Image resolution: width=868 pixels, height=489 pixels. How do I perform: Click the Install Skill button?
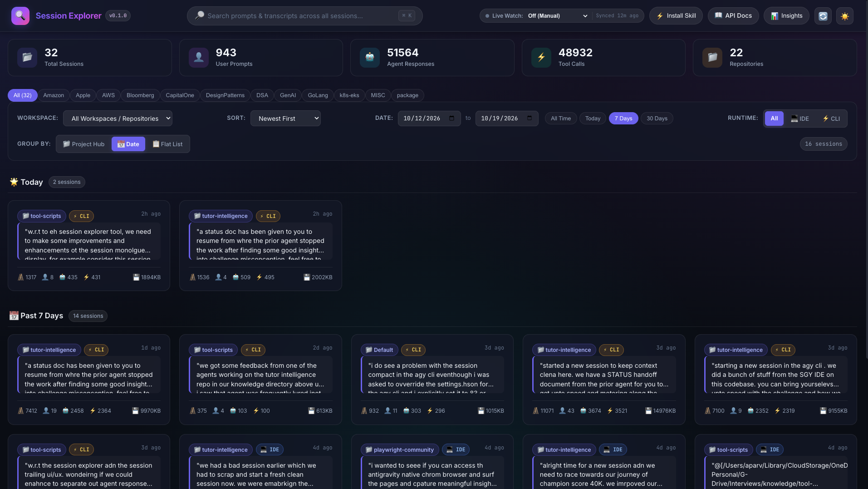(676, 15)
